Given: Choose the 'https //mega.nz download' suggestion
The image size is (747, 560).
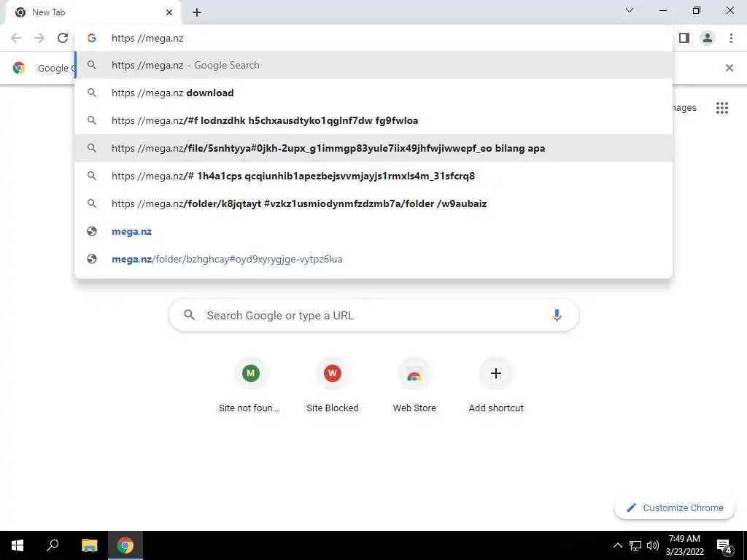Looking at the screenshot, I should 373,93.
